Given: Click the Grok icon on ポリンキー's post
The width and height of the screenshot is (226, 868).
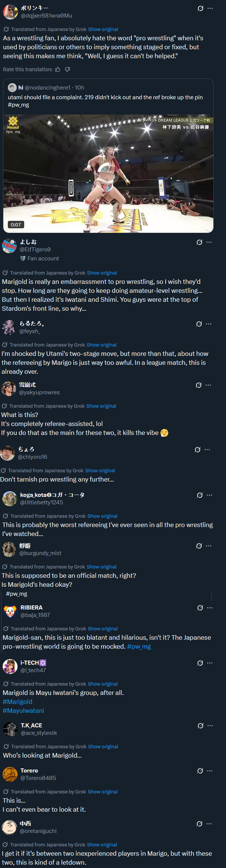Looking at the screenshot, I should [200, 9].
